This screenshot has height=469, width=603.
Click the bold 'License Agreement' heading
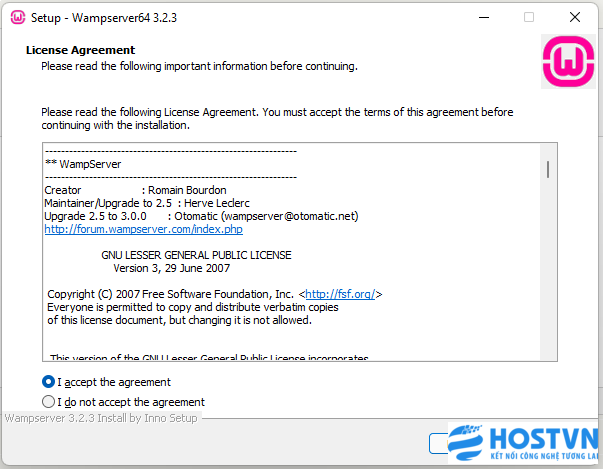(x=80, y=50)
